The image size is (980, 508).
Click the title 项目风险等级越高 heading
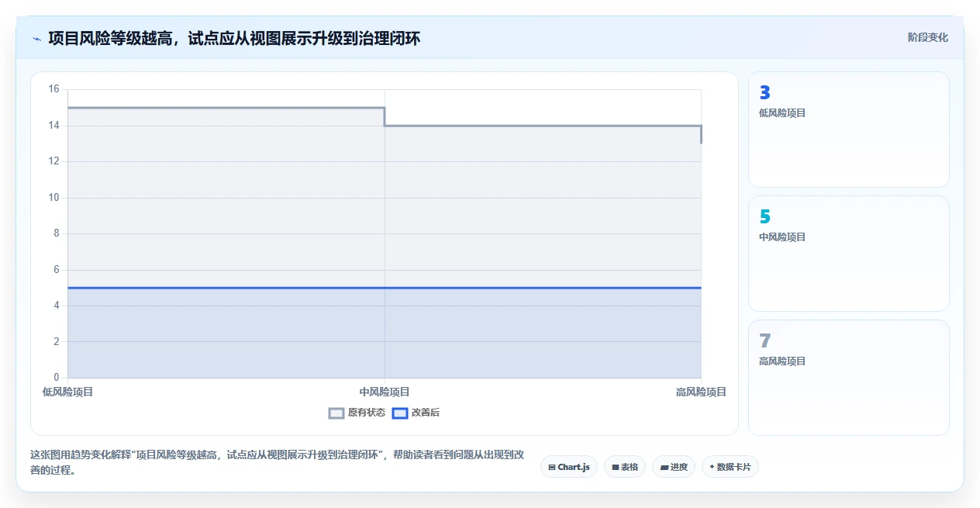[234, 38]
